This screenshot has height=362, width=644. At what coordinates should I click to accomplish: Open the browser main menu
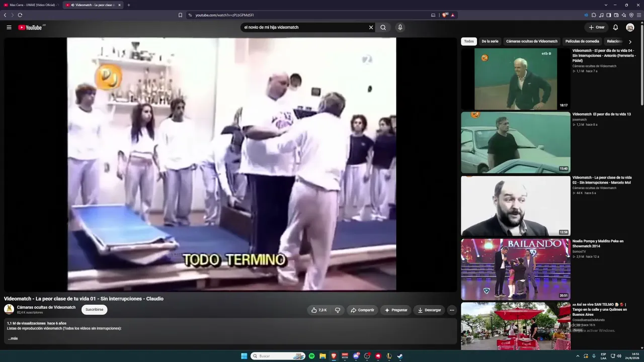point(639,15)
